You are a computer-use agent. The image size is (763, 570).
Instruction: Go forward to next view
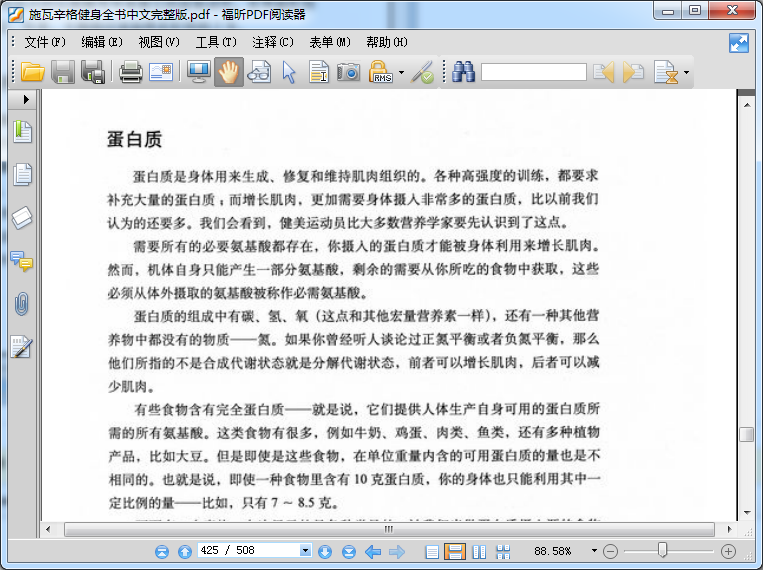pyautogui.click(x=397, y=552)
